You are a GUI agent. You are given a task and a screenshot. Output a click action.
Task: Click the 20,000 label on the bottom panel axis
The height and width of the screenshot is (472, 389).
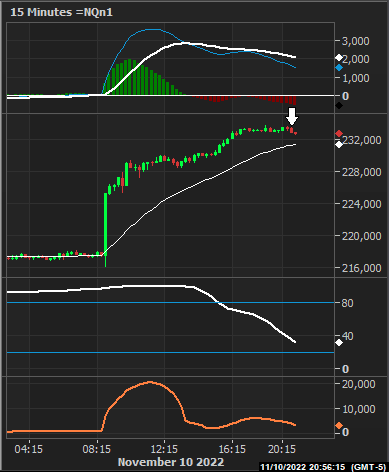[x=359, y=384]
